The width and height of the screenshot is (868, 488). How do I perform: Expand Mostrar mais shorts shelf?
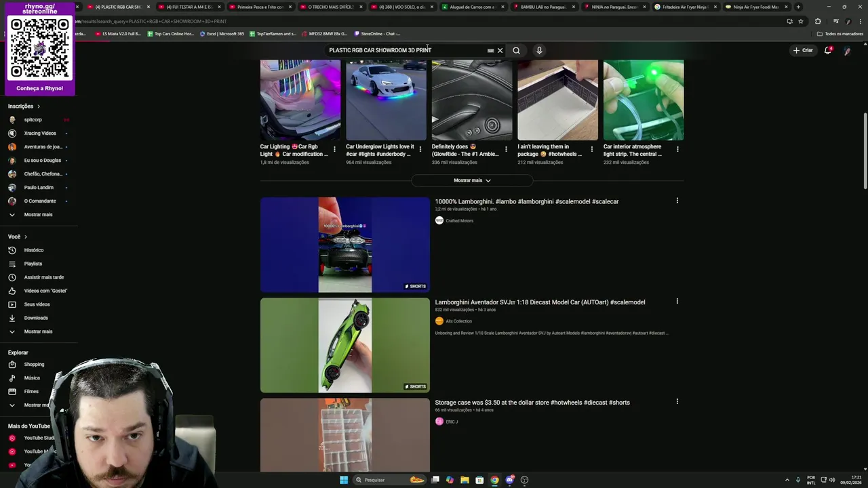click(472, 180)
